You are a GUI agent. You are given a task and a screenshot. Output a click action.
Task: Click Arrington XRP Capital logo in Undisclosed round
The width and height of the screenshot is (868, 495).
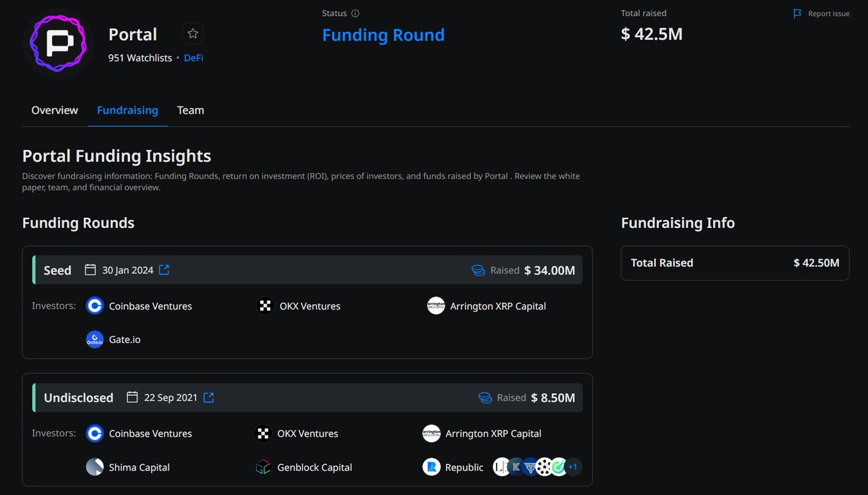pyautogui.click(x=432, y=433)
